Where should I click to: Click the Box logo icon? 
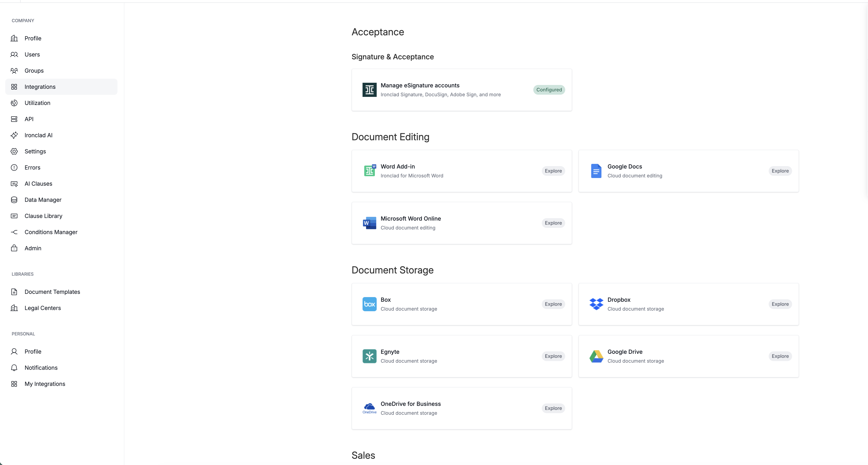[369, 304]
